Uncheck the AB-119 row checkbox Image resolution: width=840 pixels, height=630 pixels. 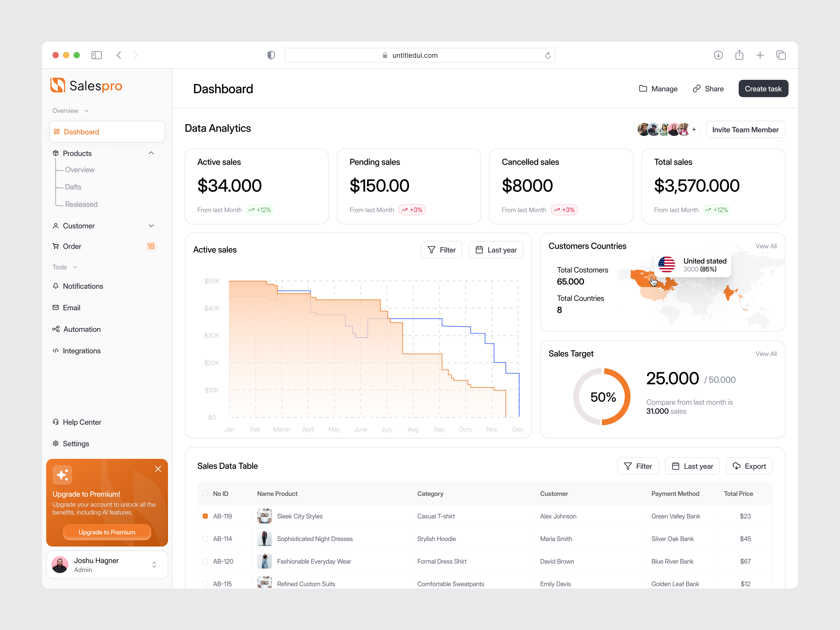[x=205, y=516]
